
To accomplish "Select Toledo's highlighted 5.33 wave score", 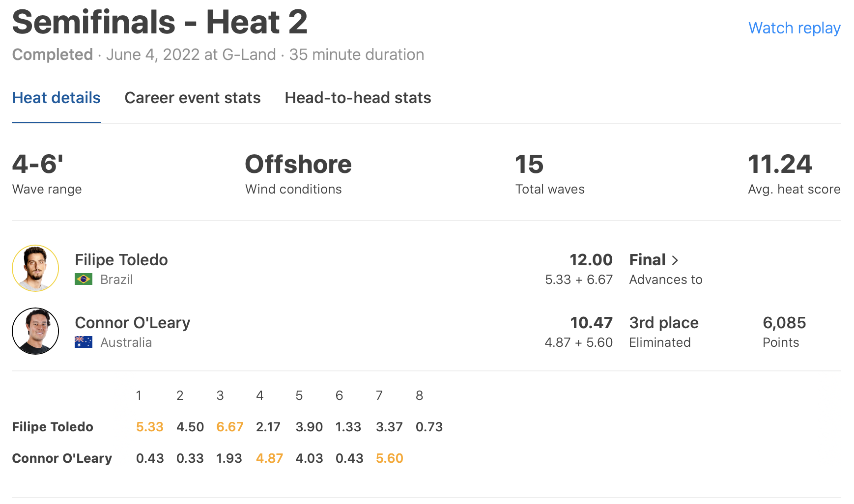I will [x=149, y=427].
